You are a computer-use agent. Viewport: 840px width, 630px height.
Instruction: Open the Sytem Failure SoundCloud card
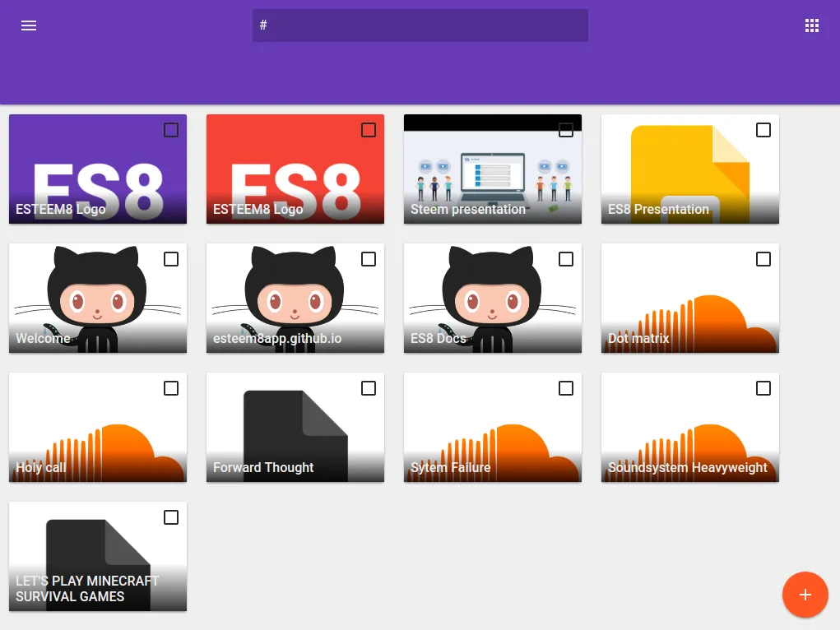(492, 427)
